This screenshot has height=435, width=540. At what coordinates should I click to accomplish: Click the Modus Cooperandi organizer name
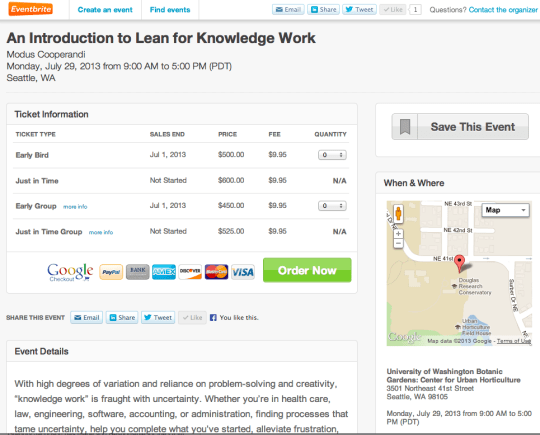click(x=46, y=54)
